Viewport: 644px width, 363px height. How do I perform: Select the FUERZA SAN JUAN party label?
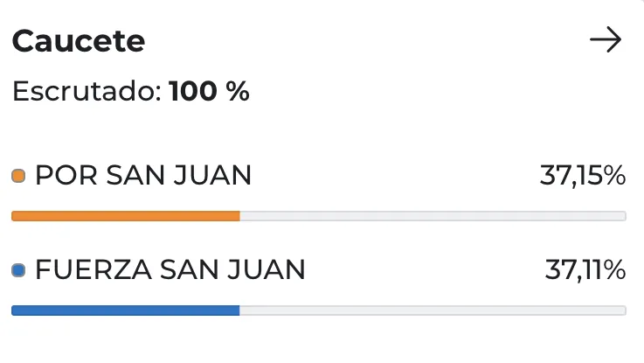pos(170,271)
